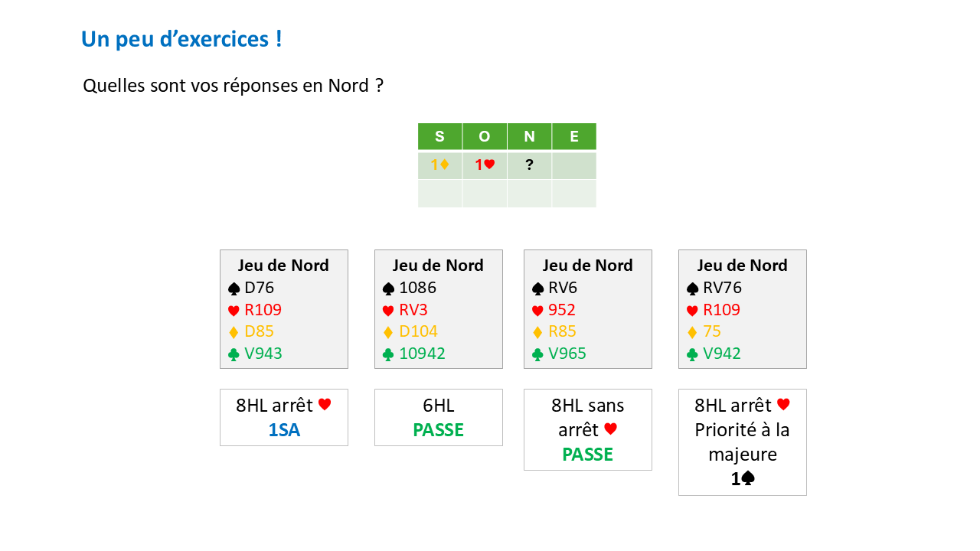This screenshot has width=980, height=551.
Task: Click the club symbol beside 10942
Action: point(389,354)
